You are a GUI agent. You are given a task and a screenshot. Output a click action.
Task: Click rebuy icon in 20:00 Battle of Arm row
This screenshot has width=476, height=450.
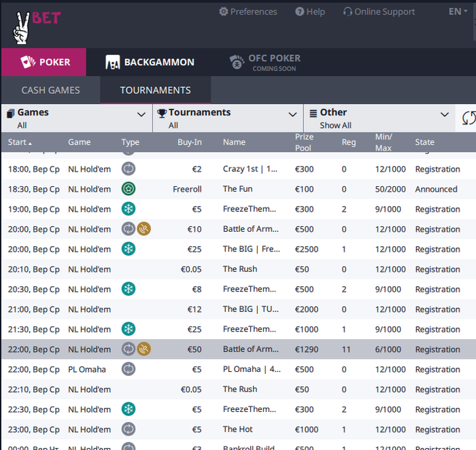click(129, 229)
